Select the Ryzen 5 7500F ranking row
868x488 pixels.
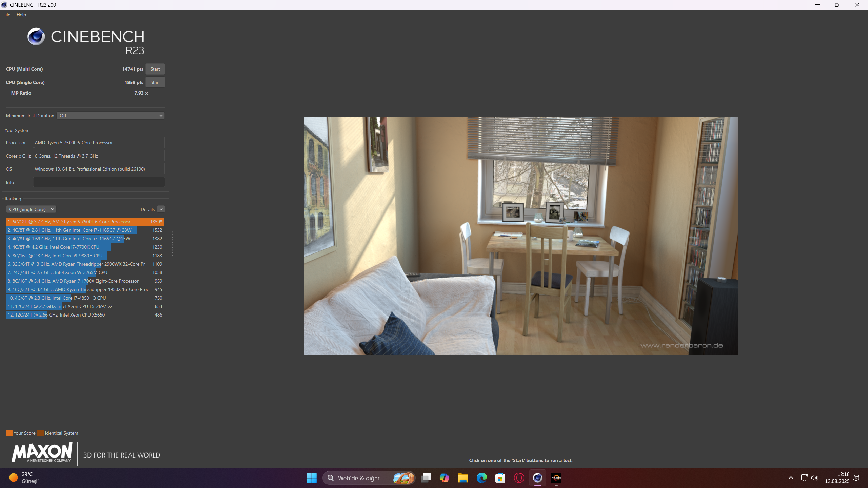click(85, 222)
